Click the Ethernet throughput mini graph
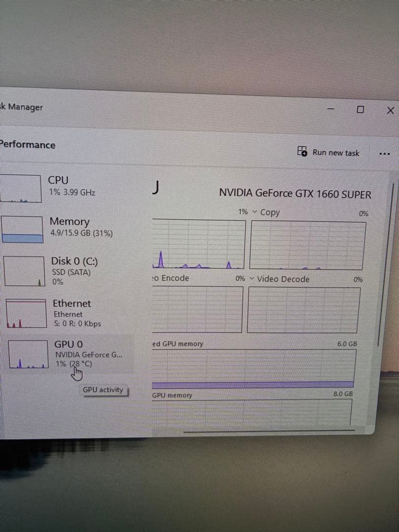This screenshot has height=532, width=399. point(26,313)
